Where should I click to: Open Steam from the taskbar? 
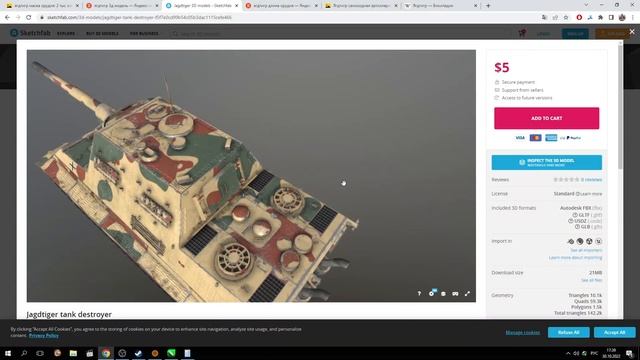point(138,353)
